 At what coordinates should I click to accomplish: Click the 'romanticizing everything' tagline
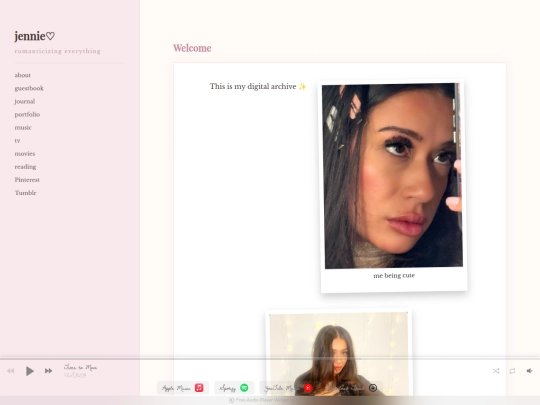(x=58, y=51)
